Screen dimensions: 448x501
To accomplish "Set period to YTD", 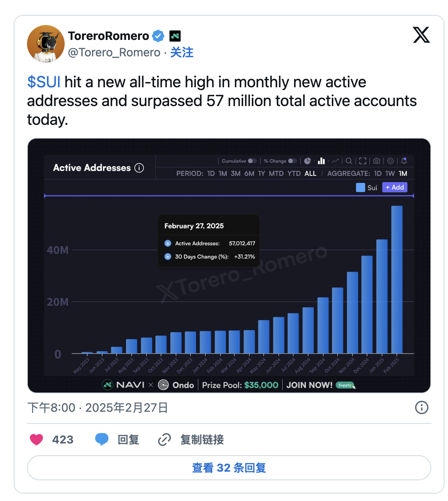I will (294, 173).
